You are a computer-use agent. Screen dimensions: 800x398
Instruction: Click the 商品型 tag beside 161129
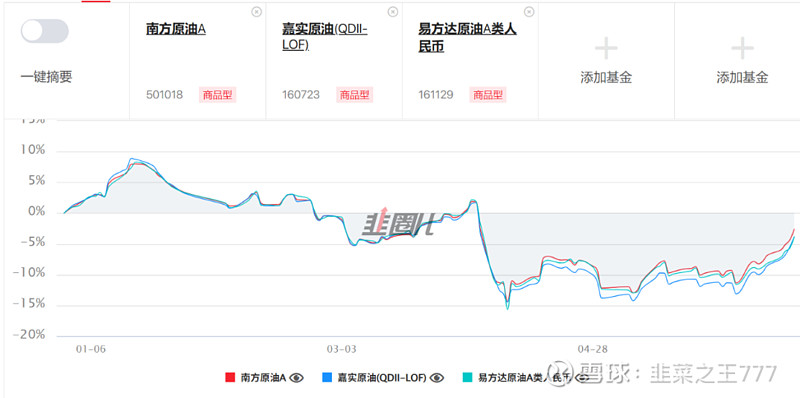tap(488, 95)
